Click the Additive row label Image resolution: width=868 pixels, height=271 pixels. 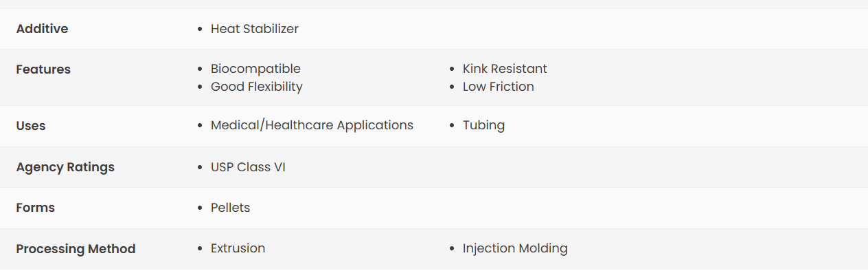(x=42, y=29)
